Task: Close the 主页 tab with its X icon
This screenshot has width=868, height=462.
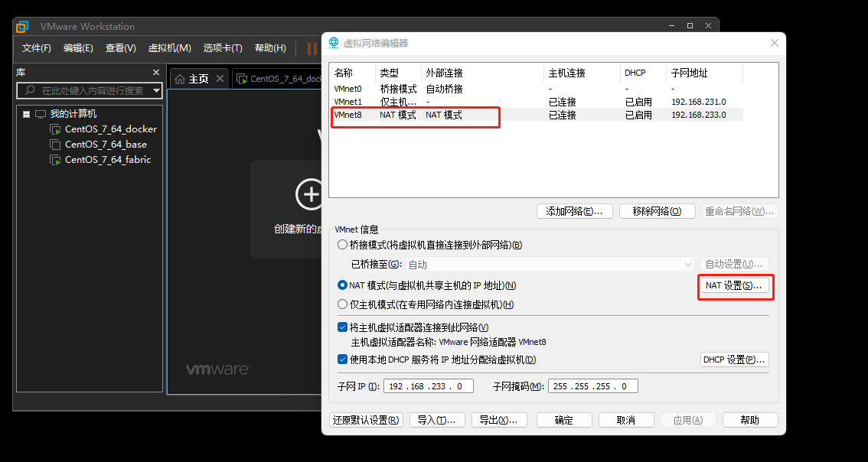Action: point(220,79)
